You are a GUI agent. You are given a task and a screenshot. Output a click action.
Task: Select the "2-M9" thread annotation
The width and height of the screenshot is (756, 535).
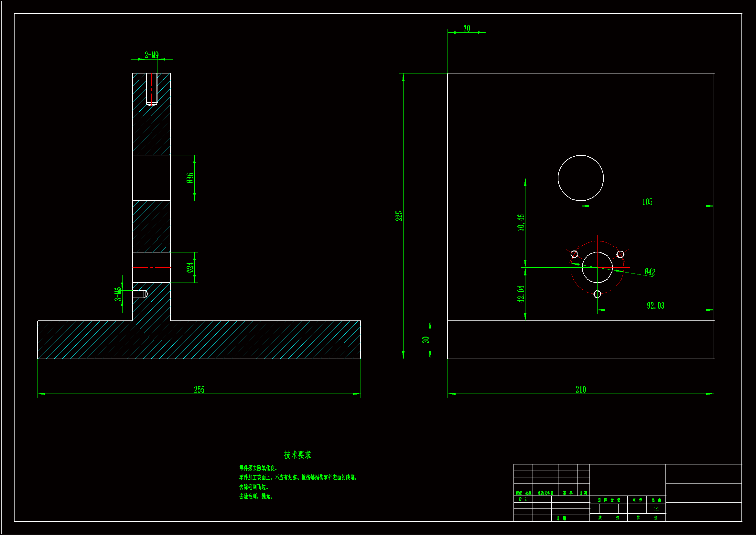pos(151,55)
